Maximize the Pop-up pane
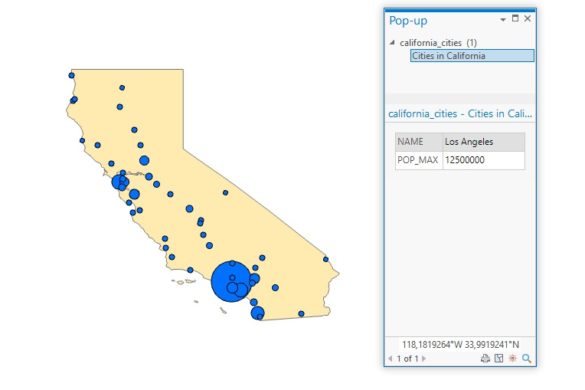585x390 pixels. click(515, 18)
